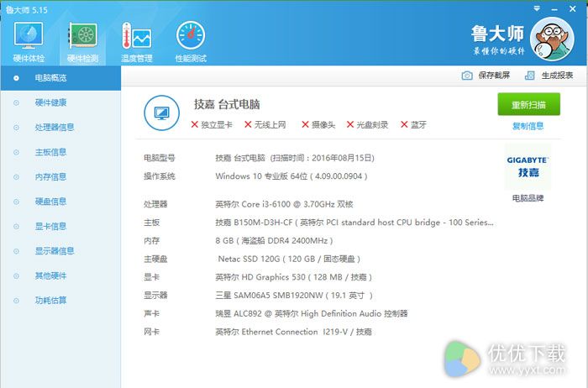Click the green 重新扫描 rescan button
This screenshot has height=388, width=588.
528,105
